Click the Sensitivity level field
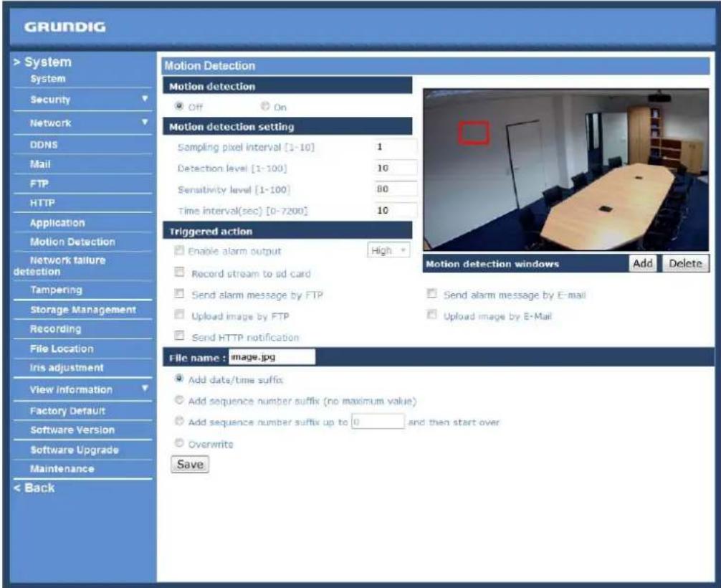 coord(395,189)
